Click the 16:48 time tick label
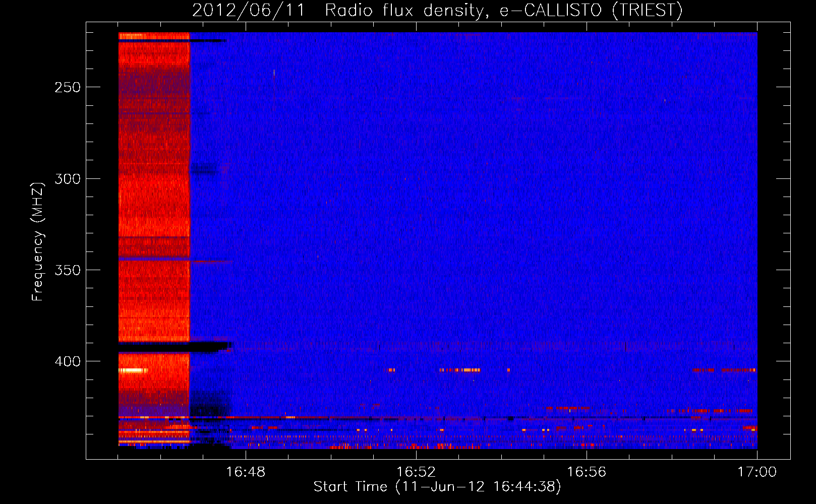 coord(246,472)
